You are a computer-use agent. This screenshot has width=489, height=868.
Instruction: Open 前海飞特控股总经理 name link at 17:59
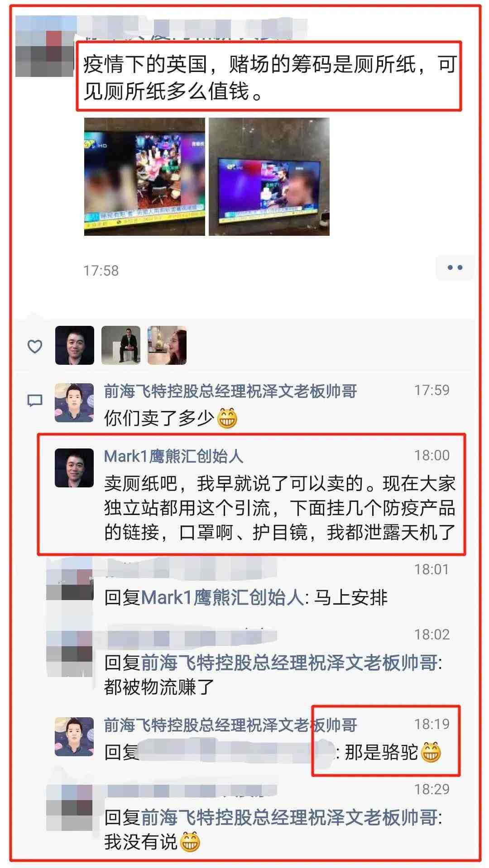point(230,391)
